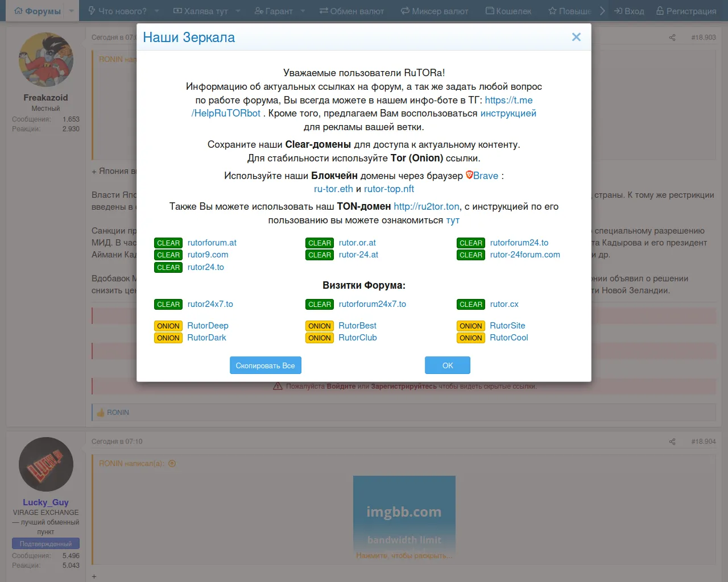Screen dimensions: 728x582
Task: Open the rutor24x7.to visit-card link
Action: (x=210, y=304)
